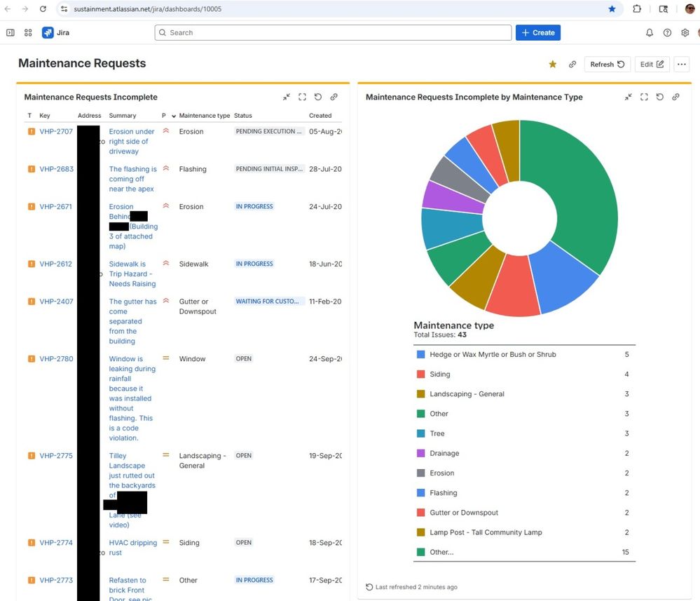Open the Jira help menu
Screen dimensions: 700x601
pyautogui.click(x=667, y=32)
